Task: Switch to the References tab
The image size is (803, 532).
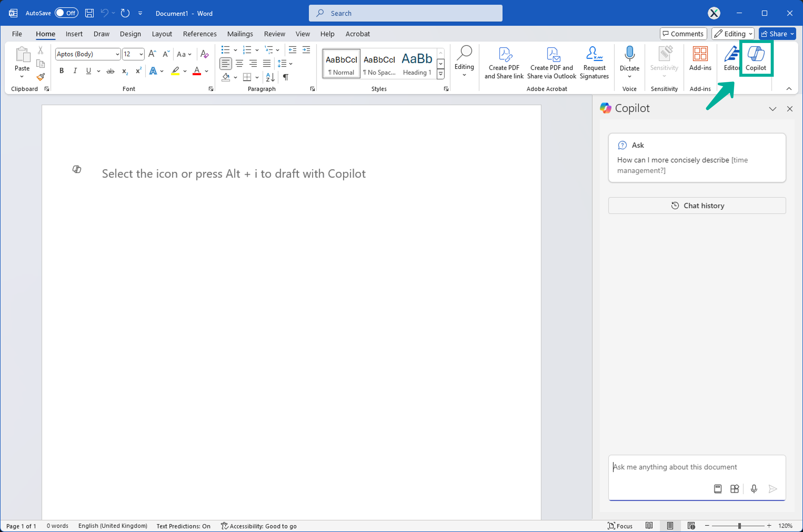Action: click(199, 34)
